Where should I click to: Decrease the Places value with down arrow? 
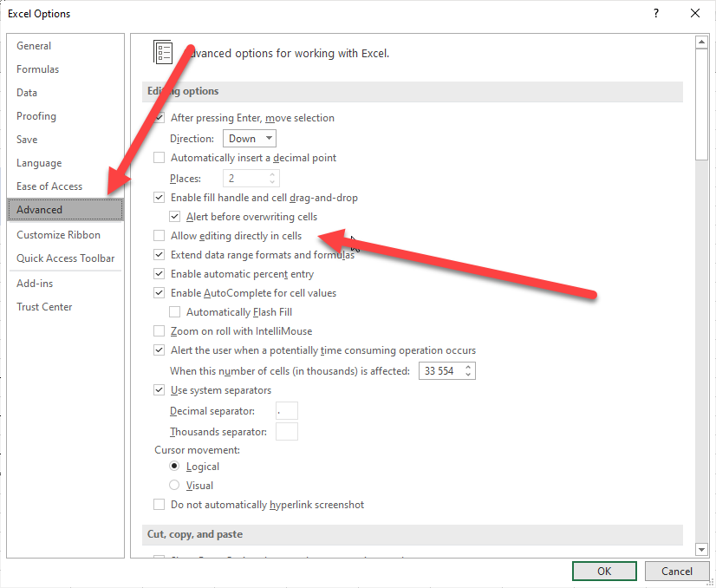[272, 182]
